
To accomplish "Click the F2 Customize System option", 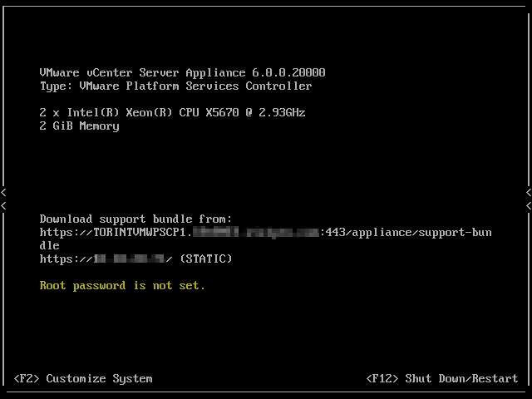I will (x=83, y=379).
